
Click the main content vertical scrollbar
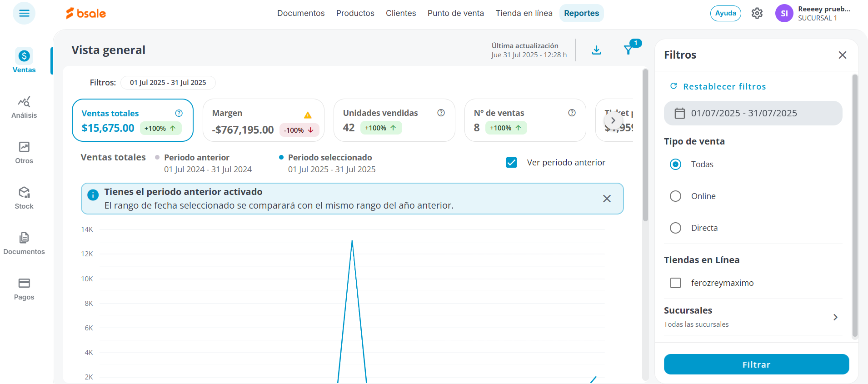[x=645, y=145]
